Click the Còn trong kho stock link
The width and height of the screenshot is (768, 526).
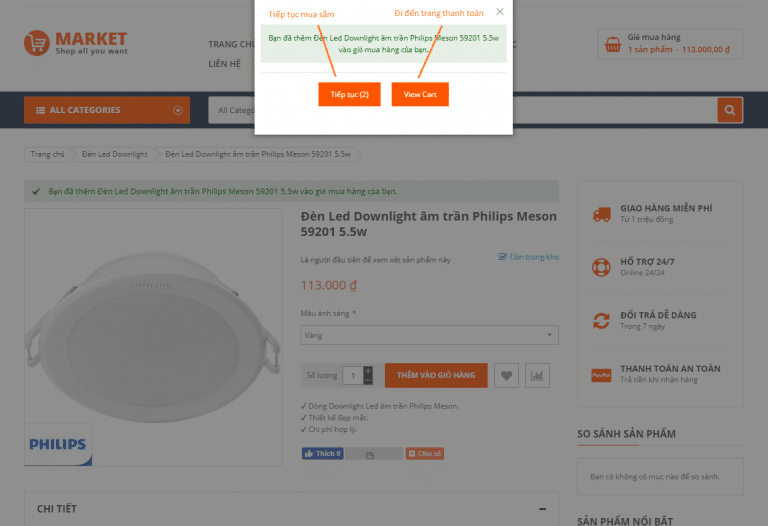pos(529,257)
